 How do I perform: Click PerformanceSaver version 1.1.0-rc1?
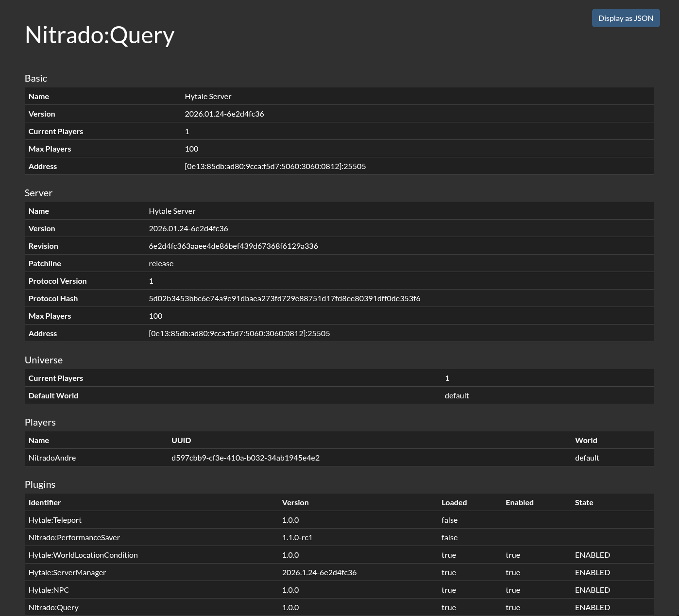tap(297, 537)
